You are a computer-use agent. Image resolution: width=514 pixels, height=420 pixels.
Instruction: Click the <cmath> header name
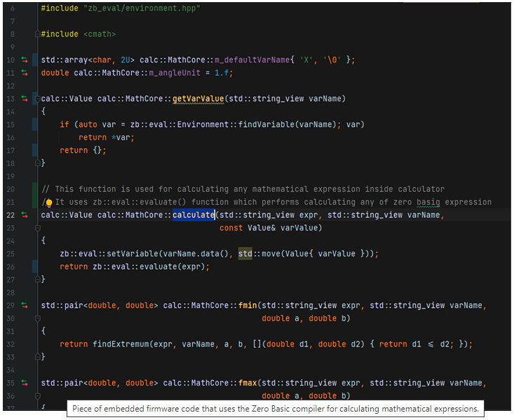click(x=100, y=34)
